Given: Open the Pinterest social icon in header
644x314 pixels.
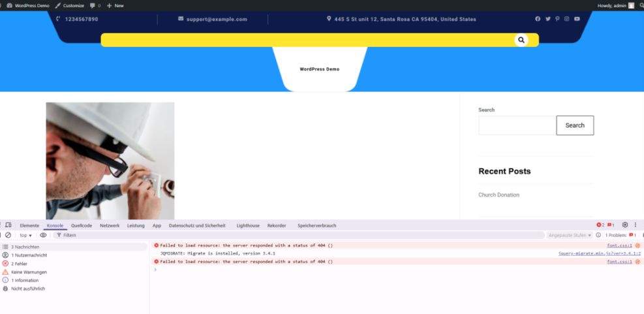Looking at the screenshot, I should (x=557, y=19).
